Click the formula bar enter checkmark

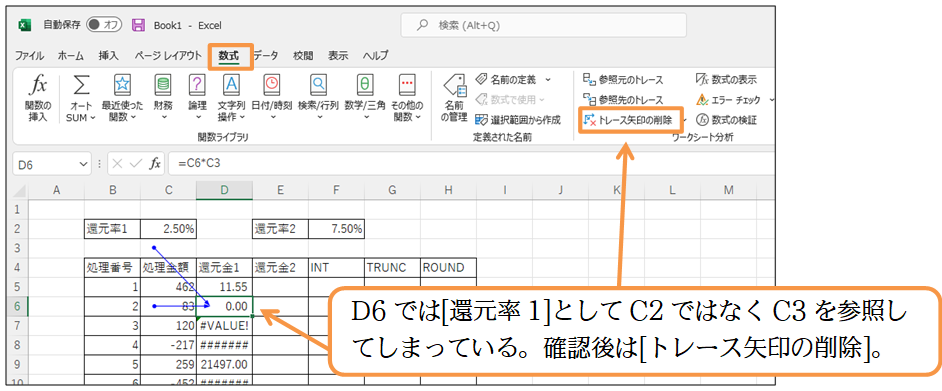tap(136, 163)
